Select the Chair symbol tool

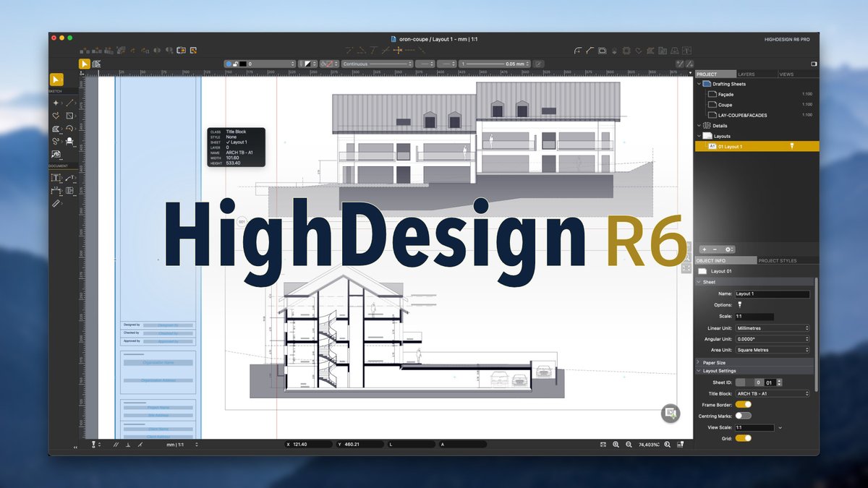(x=70, y=141)
